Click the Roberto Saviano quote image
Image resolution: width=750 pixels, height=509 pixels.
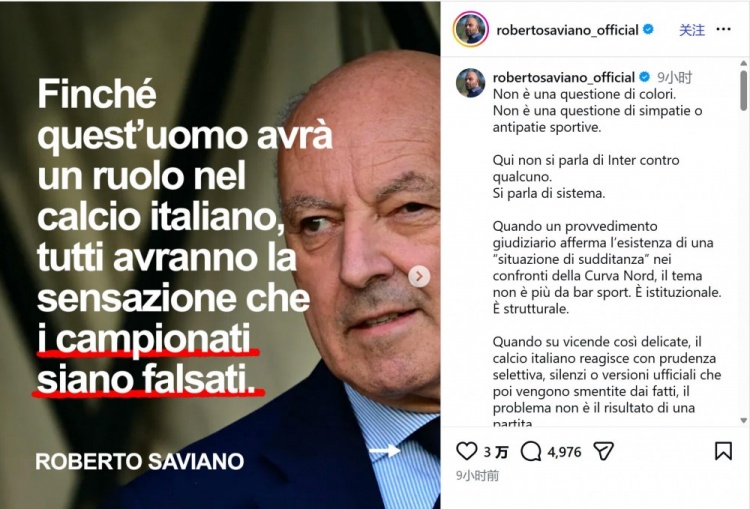[x=220, y=255]
